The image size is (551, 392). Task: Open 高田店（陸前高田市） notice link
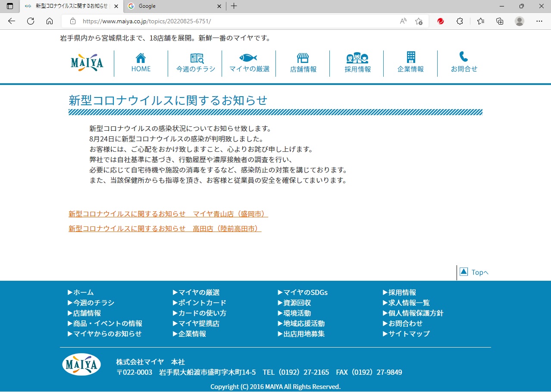click(x=165, y=229)
